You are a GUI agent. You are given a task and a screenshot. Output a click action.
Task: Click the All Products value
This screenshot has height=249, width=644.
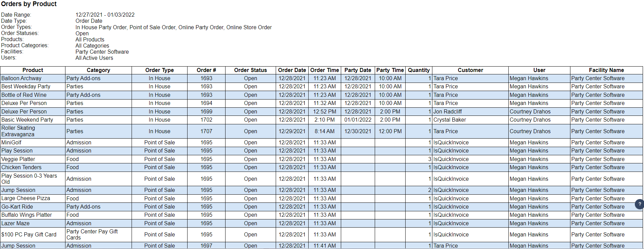click(x=90, y=40)
